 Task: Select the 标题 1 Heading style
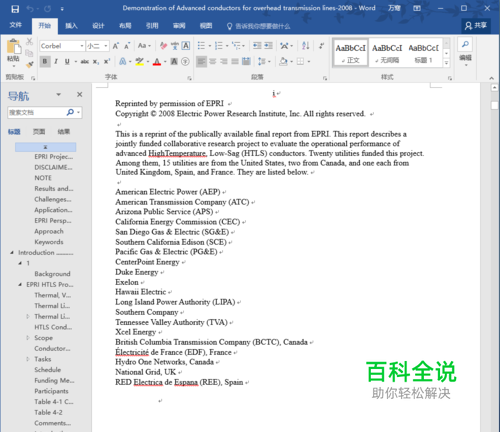(x=423, y=53)
